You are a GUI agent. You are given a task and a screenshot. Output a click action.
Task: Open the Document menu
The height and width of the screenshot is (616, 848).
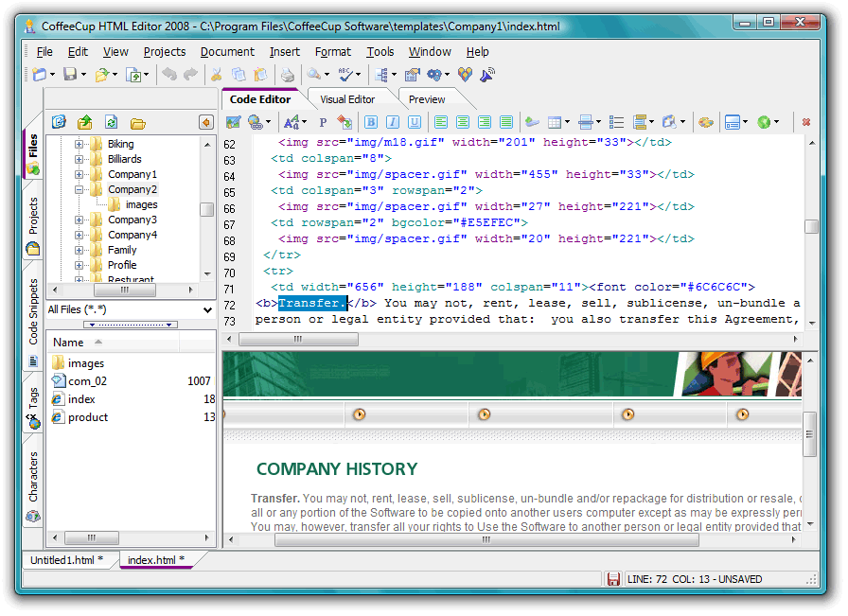[x=227, y=52]
